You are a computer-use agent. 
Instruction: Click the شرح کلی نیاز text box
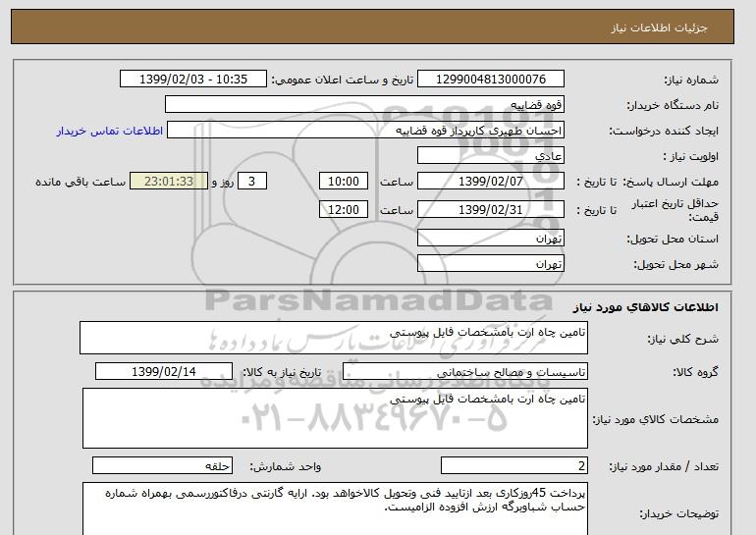pyautogui.click(x=334, y=338)
